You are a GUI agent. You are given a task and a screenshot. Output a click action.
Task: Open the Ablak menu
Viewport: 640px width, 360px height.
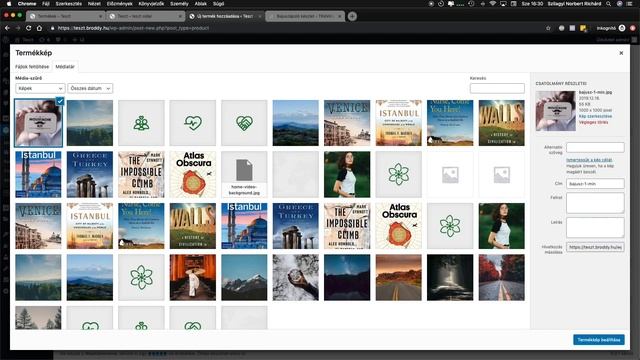pyautogui.click(x=200, y=4)
